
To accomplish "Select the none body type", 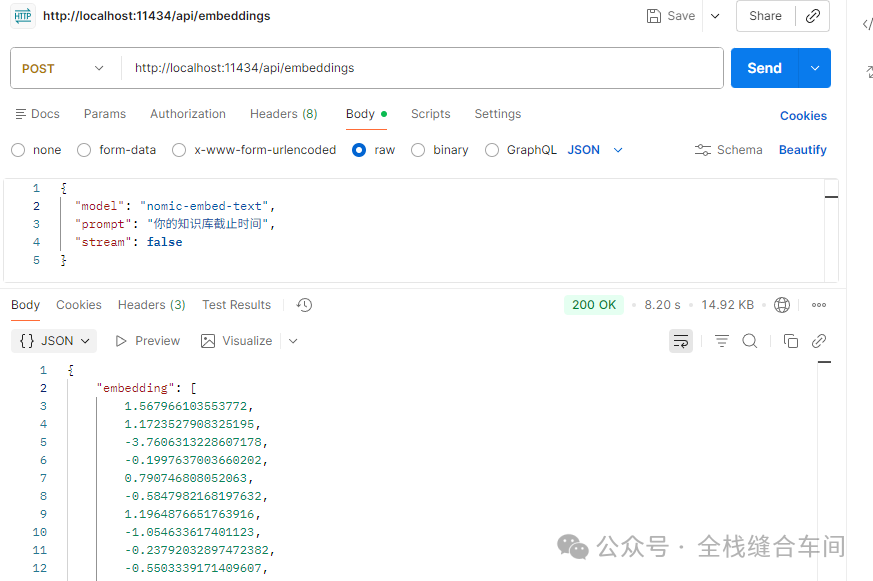I will (x=18, y=150).
